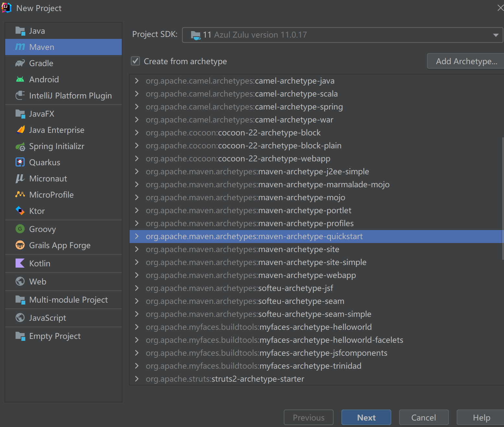Select softeu-archetype-seam-simple archetype

pos(316,314)
